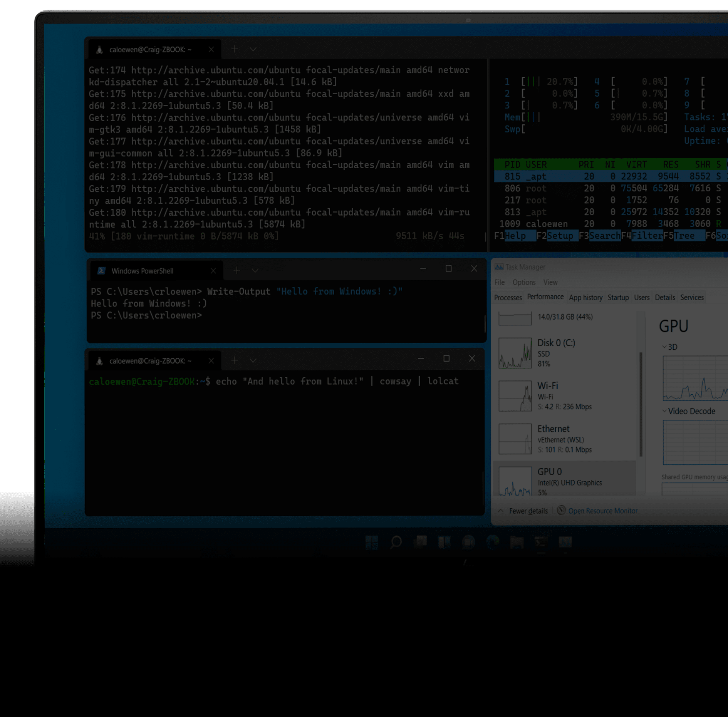This screenshot has height=717, width=728.
Task: Click apt download progress line 41%
Action: point(277,236)
